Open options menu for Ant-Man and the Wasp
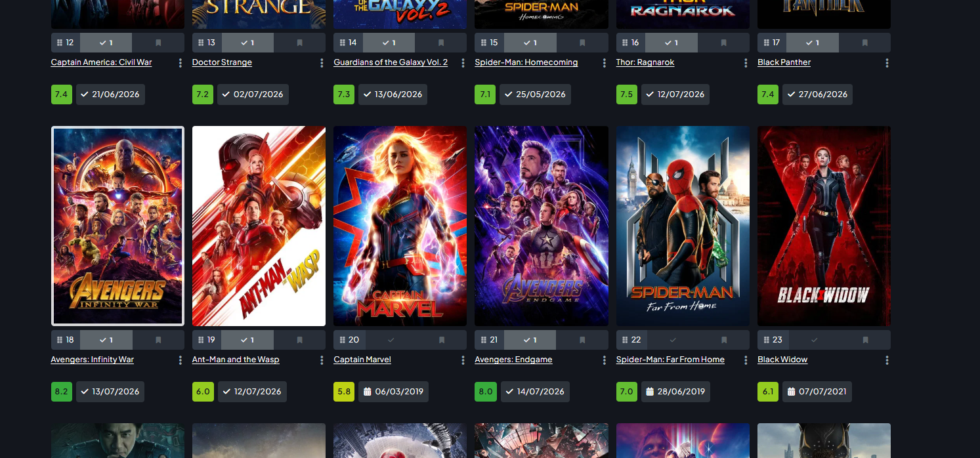This screenshot has height=458, width=980. 322,360
